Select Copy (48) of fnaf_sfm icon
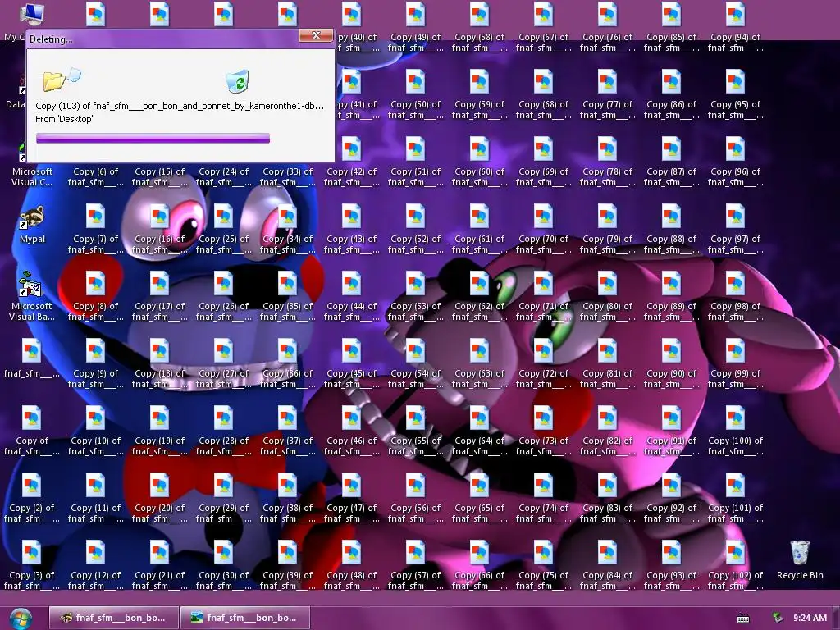840x630 pixels. tap(351, 565)
